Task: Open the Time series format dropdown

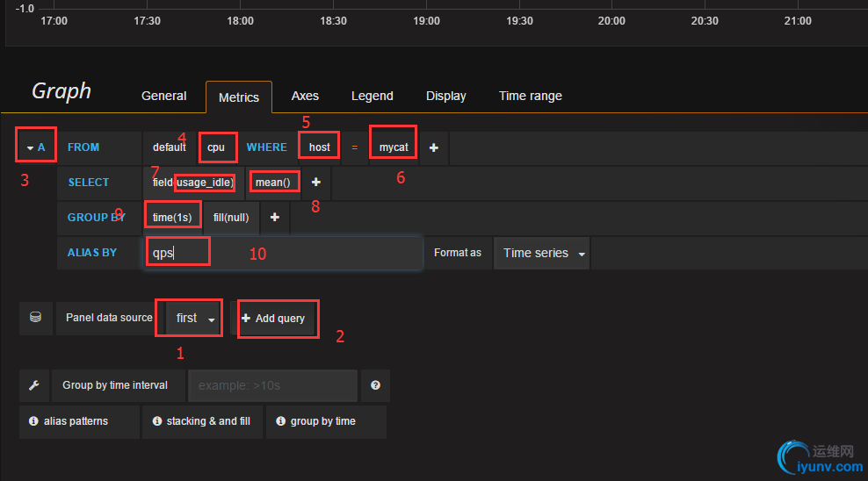Action: [x=540, y=253]
